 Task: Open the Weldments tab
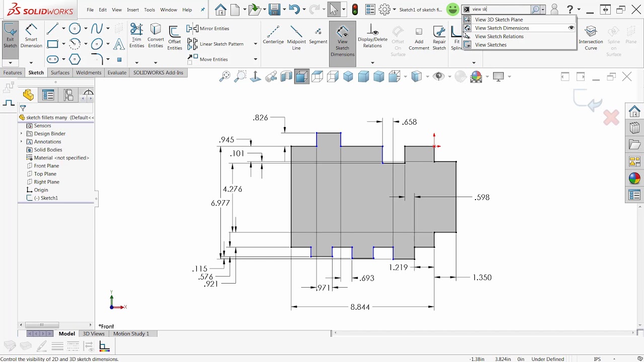tap(89, 72)
